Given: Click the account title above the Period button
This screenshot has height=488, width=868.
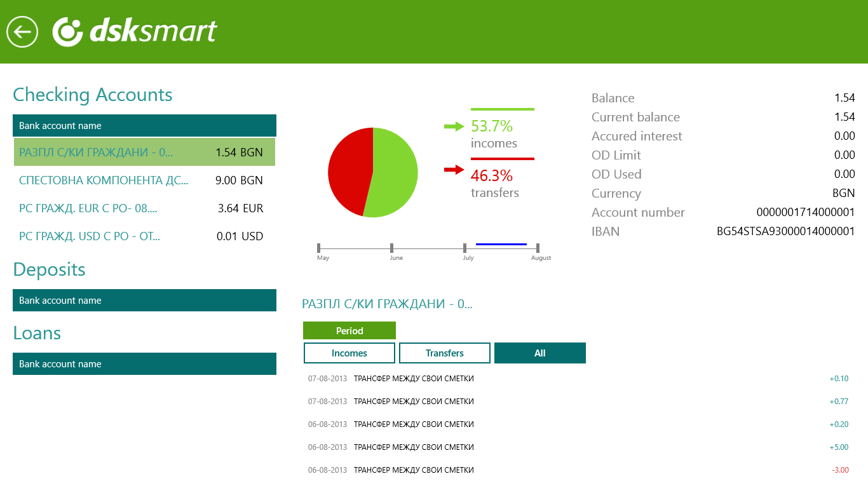Looking at the screenshot, I should point(387,304).
